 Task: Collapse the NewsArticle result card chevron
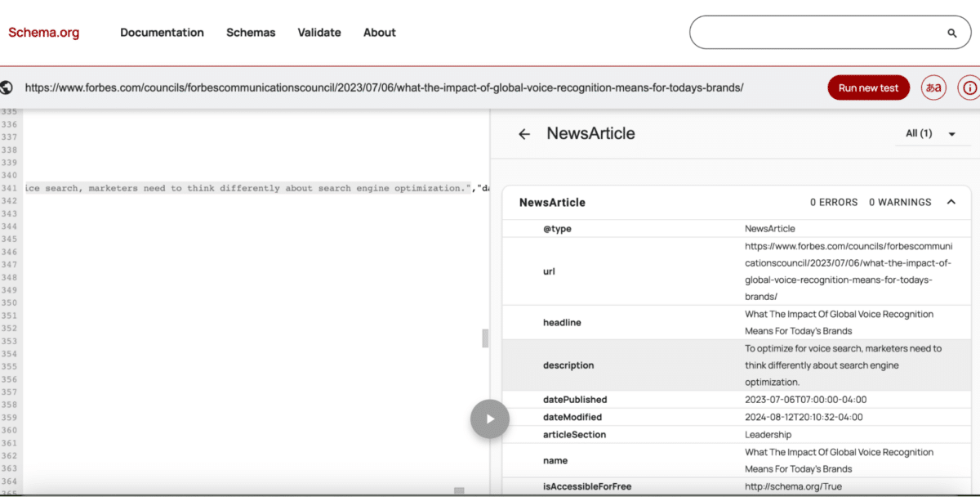[x=951, y=202]
